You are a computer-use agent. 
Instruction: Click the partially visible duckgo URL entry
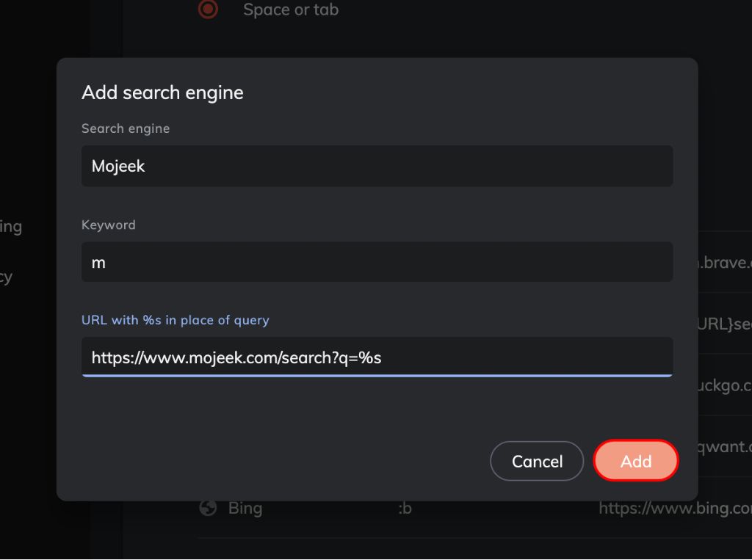point(725,385)
